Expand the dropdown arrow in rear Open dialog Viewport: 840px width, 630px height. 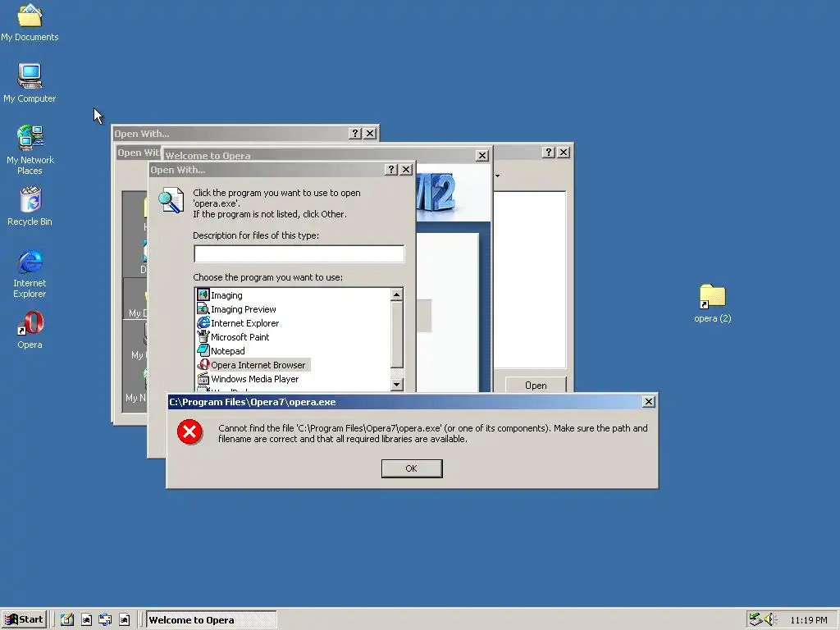click(497, 176)
